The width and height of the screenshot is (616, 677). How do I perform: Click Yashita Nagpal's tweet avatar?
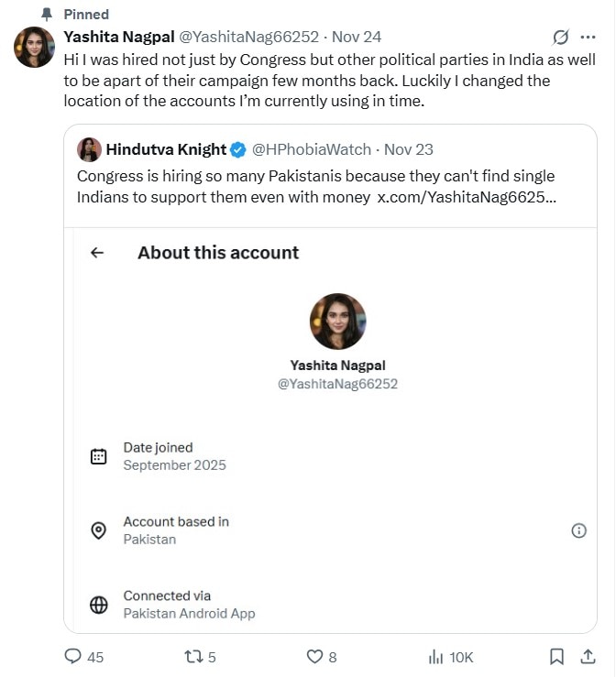pos(35,48)
